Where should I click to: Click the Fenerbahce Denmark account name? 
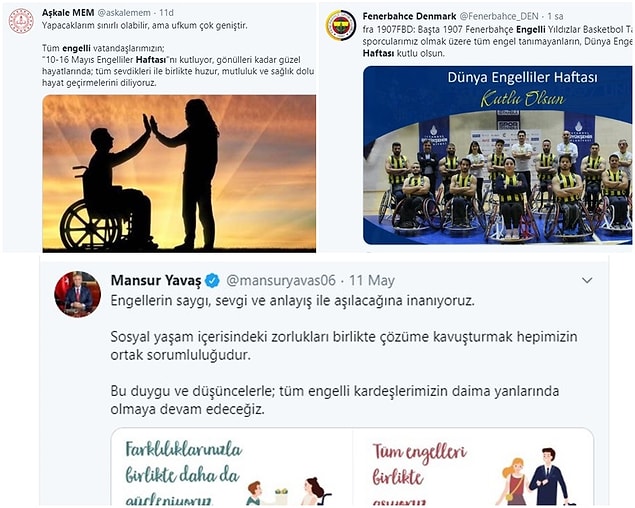coord(409,16)
